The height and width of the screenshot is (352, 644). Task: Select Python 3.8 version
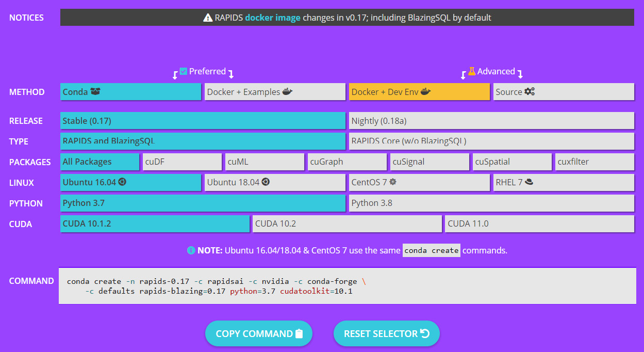click(491, 203)
